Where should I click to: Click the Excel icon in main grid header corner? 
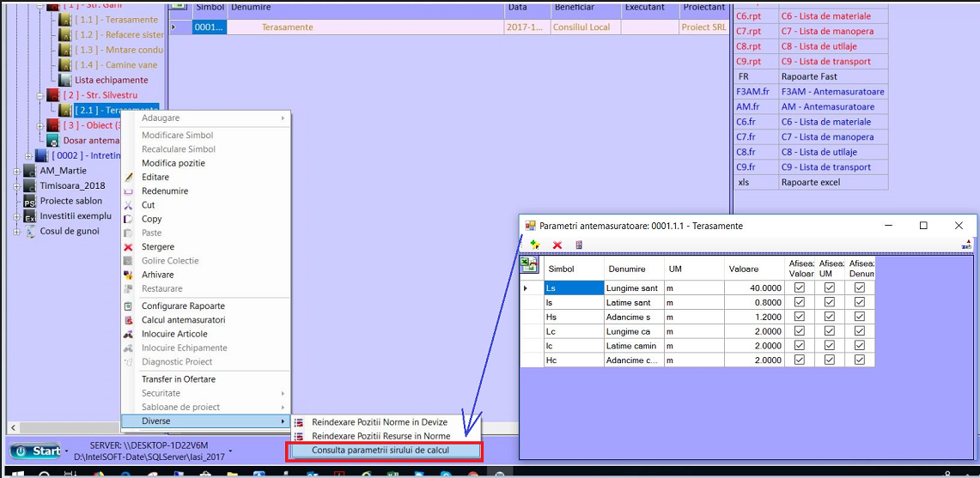[x=180, y=5]
